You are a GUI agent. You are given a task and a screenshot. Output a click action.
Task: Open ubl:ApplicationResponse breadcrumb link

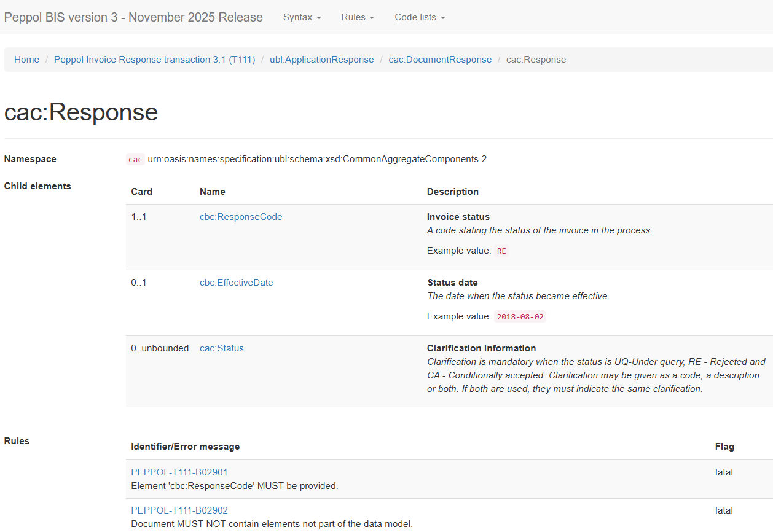[321, 60]
